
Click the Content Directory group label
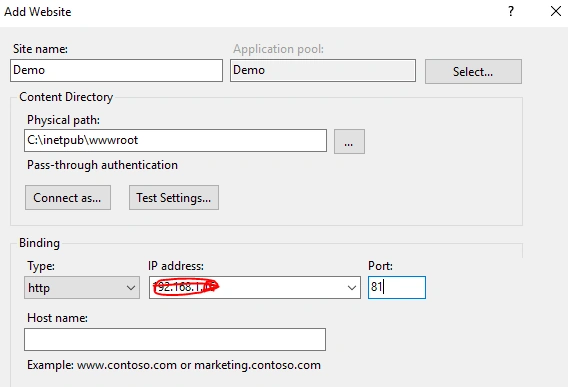click(x=66, y=97)
